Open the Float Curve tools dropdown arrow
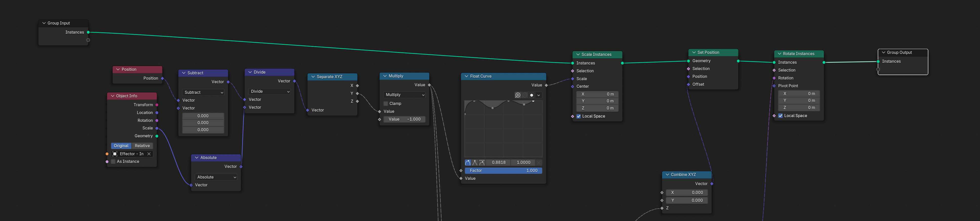This screenshot has height=221, width=980. 539,95
